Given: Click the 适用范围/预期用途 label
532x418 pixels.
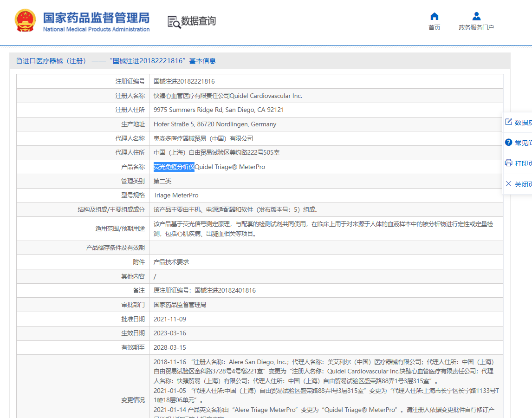Looking at the screenshot, I should tap(120, 229).
